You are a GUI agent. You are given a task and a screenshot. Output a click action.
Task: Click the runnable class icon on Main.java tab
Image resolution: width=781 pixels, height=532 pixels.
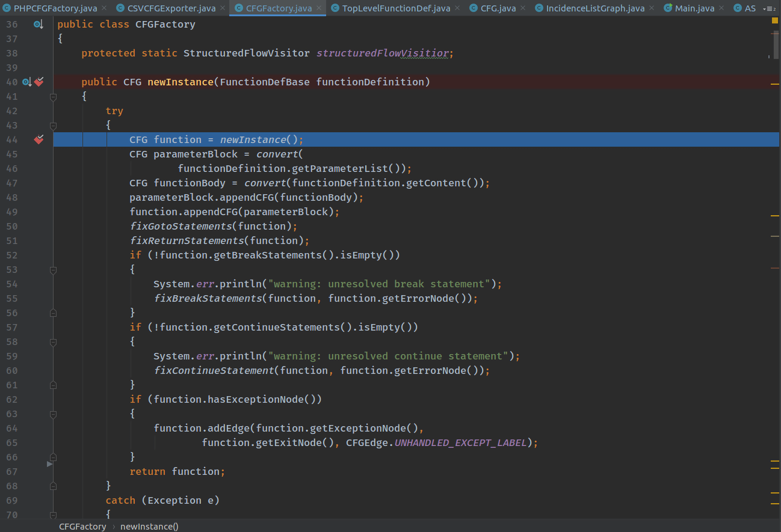click(668, 8)
